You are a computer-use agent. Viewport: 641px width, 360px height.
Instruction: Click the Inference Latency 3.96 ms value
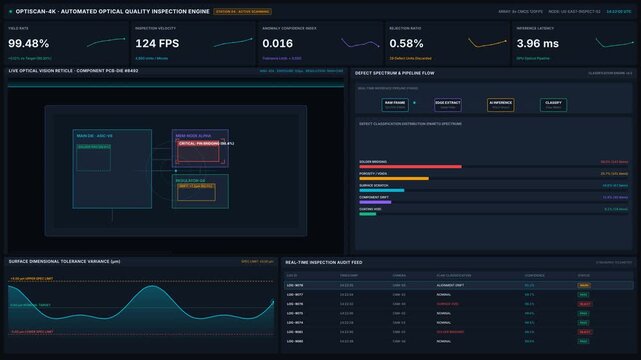(x=538, y=43)
